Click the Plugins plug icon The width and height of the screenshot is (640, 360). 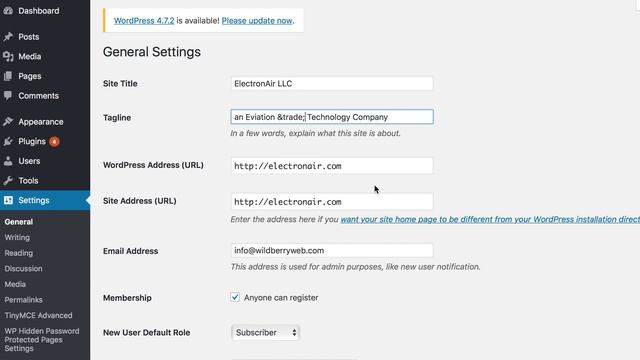pos(8,141)
